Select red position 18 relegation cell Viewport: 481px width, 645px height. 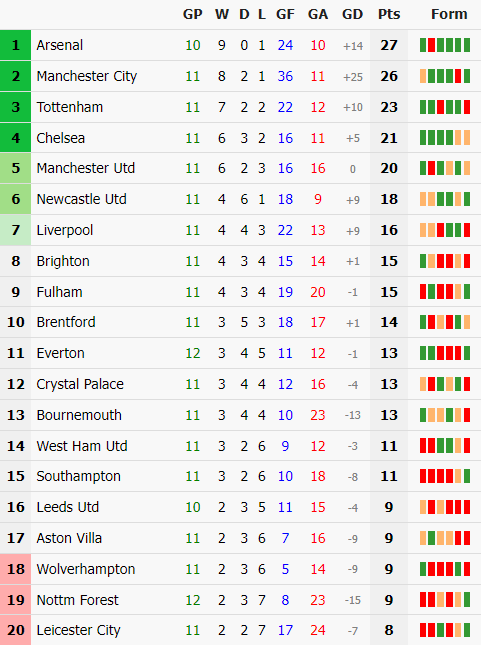pos(15,569)
